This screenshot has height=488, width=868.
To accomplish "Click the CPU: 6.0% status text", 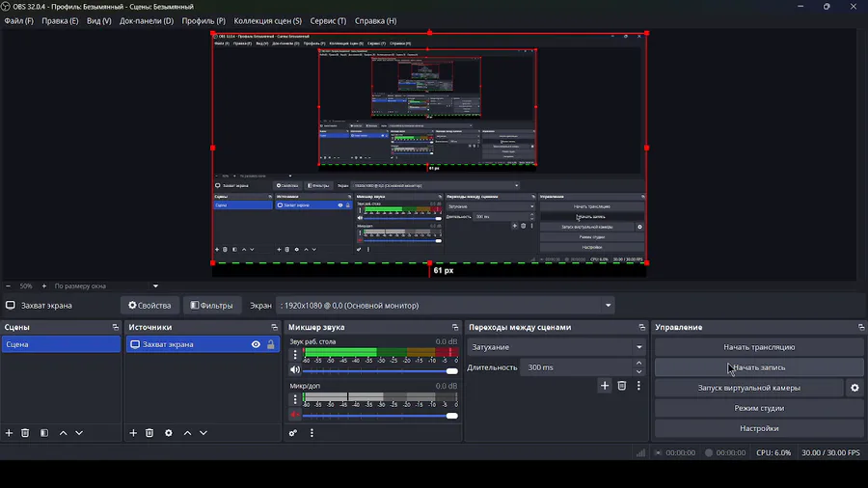I will click(x=773, y=452).
